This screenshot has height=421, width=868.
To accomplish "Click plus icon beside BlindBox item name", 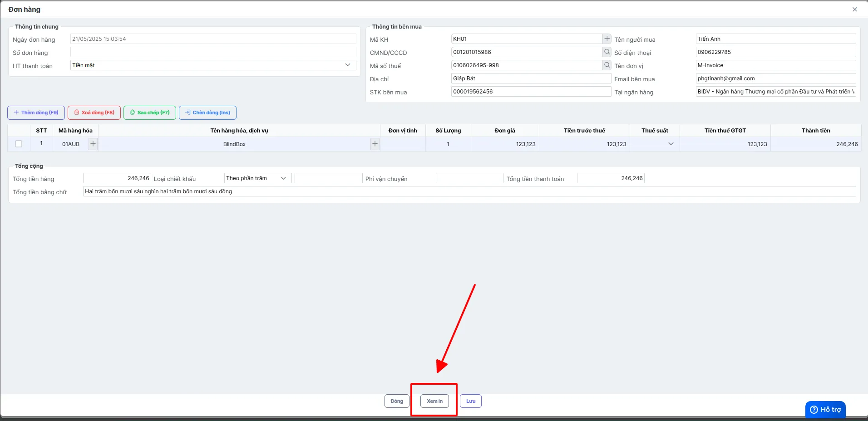I will point(375,144).
